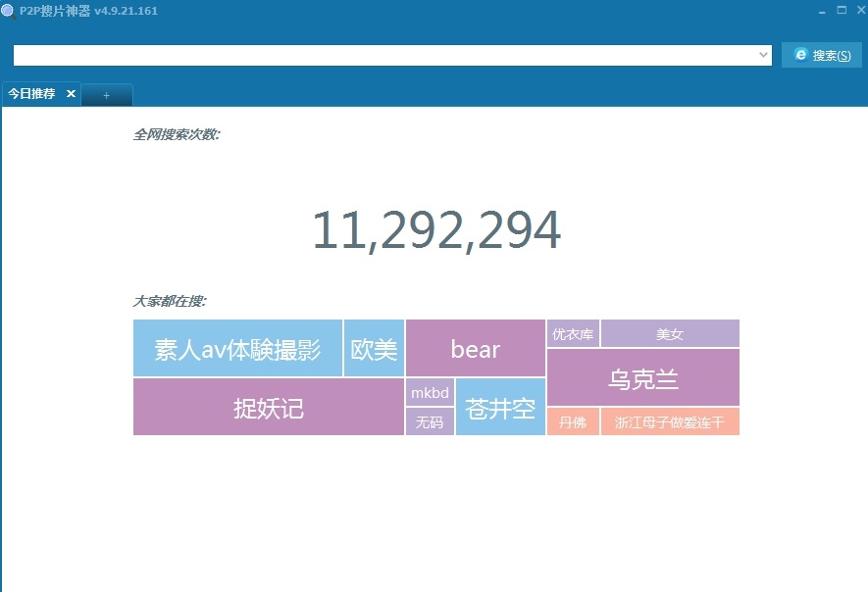Select the 无码 search tile

[431, 421]
